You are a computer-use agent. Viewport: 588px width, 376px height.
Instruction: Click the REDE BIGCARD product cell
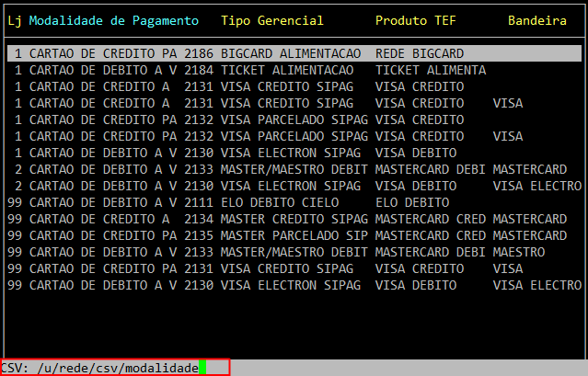pos(419,54)
